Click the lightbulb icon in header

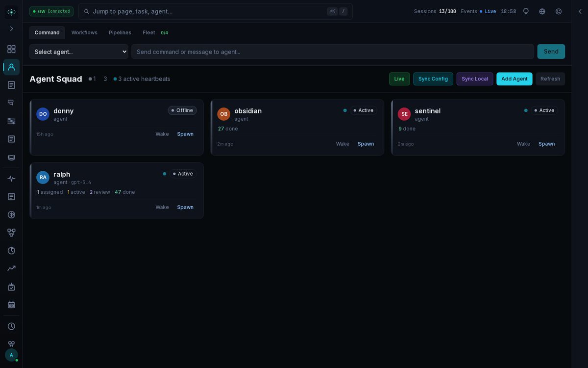pyautogui.click(x=526, y=11)
